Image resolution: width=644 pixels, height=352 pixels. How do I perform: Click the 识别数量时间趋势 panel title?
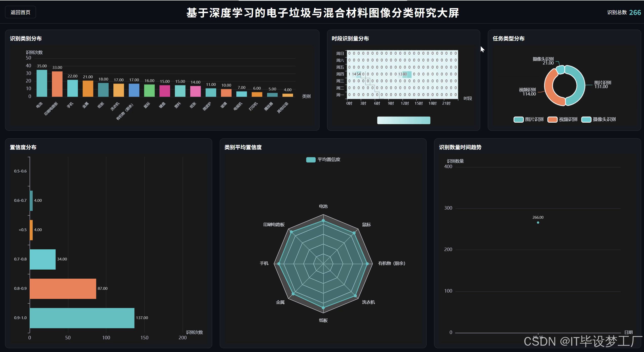460,147
